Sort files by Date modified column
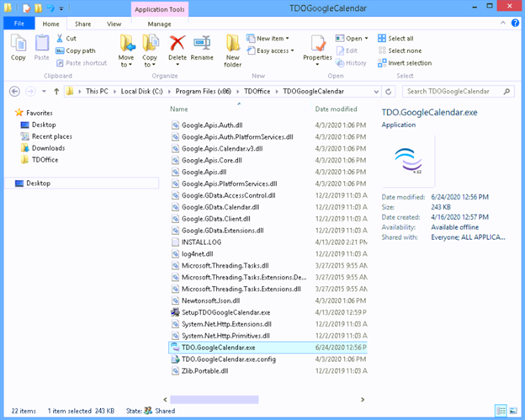The height and width of the screenshot is (420, 525). click(x=337, y=109)
